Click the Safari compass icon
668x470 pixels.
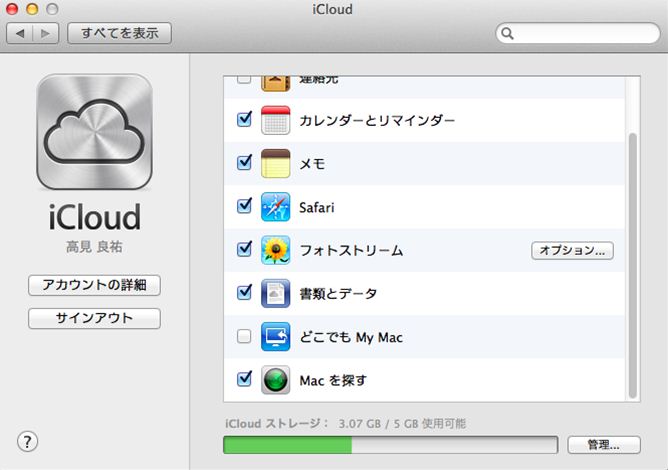point(275,207)
